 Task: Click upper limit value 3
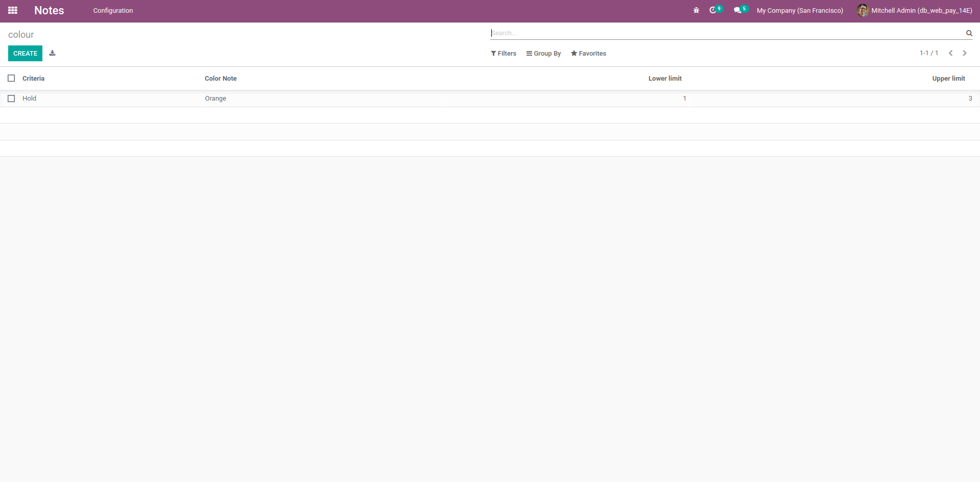coord(970,99)
